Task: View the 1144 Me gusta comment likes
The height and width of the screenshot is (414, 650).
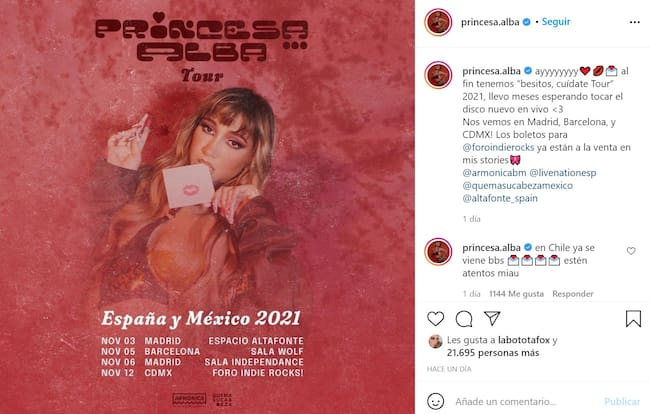Action: point(516,294)
